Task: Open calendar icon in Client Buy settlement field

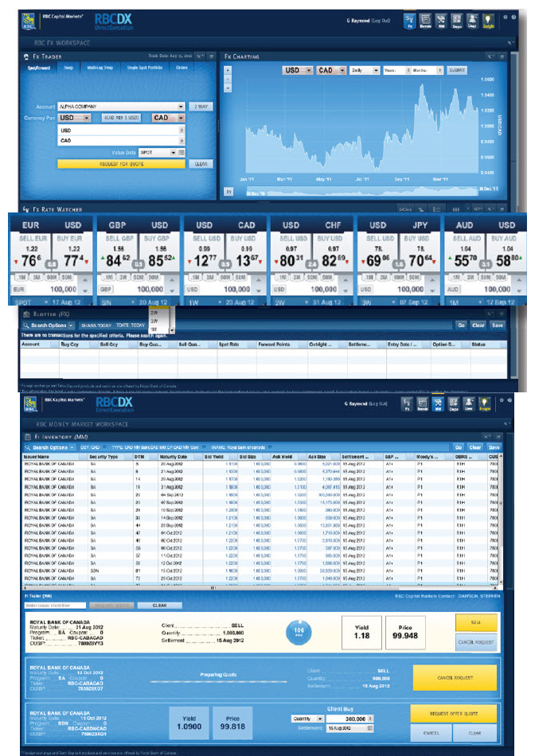Action: point(370,728)
